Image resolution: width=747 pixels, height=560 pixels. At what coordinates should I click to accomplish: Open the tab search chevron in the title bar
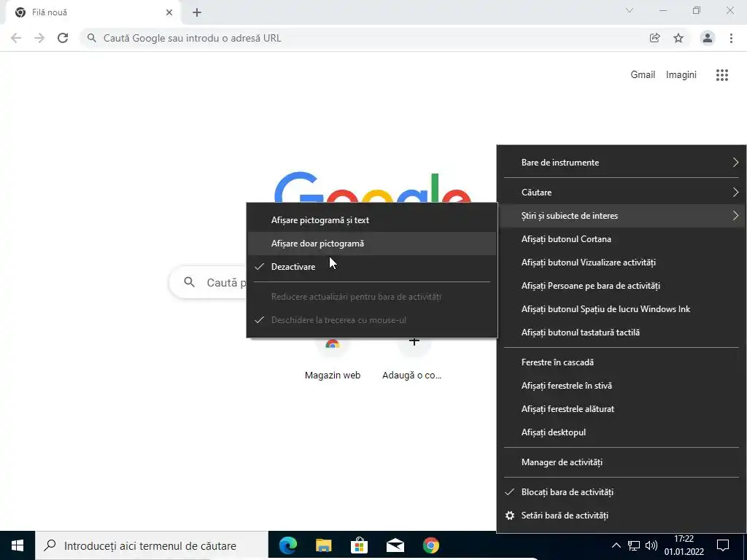click(x=630, y=10)
